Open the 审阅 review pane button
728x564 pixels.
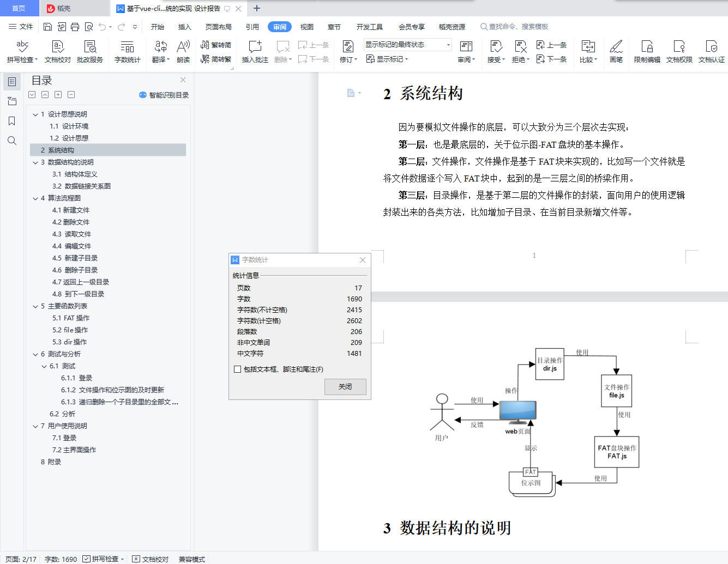coord(466,52)
